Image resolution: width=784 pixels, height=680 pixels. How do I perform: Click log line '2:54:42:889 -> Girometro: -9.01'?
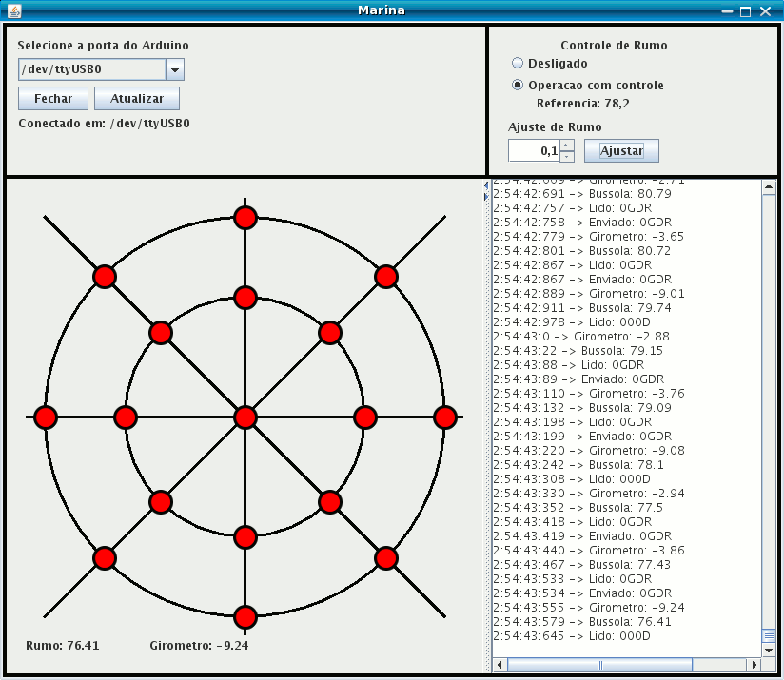[589, 293]
